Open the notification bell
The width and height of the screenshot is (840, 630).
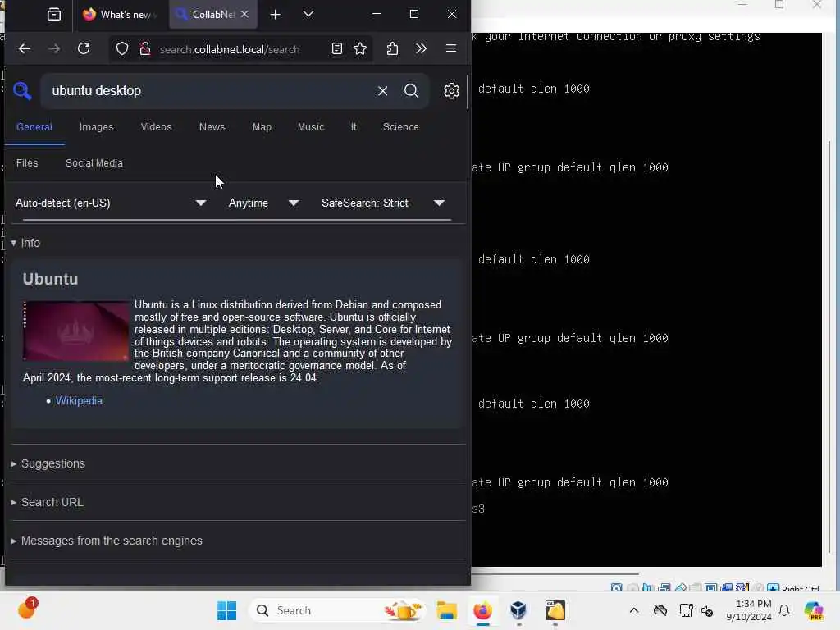coord(784,610)
